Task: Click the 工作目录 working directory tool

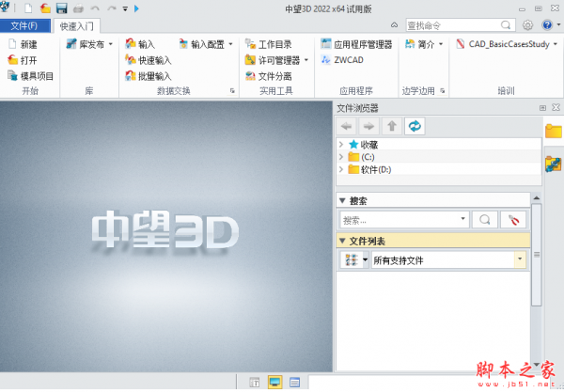Action: click(x=268, y=44)
